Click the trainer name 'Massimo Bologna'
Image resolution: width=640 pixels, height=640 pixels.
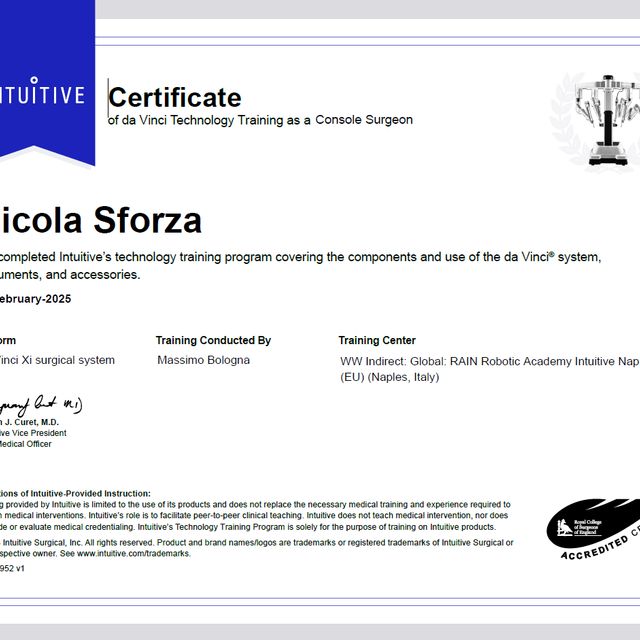tap(203, 360)
